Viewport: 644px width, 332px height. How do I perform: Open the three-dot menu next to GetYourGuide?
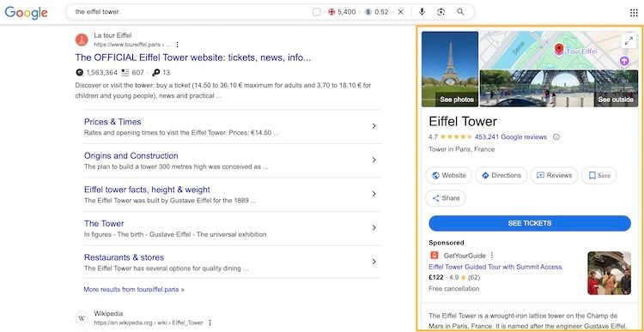[x=492, y=256]
